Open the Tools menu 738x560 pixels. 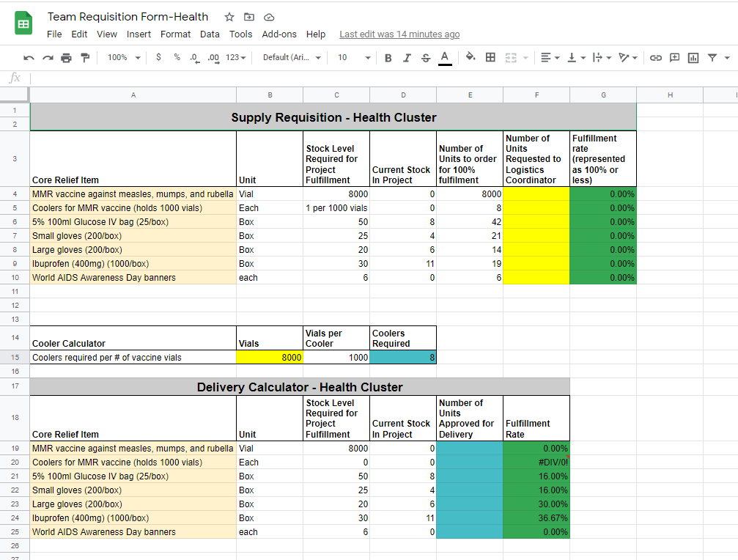[x=240, y=34]
